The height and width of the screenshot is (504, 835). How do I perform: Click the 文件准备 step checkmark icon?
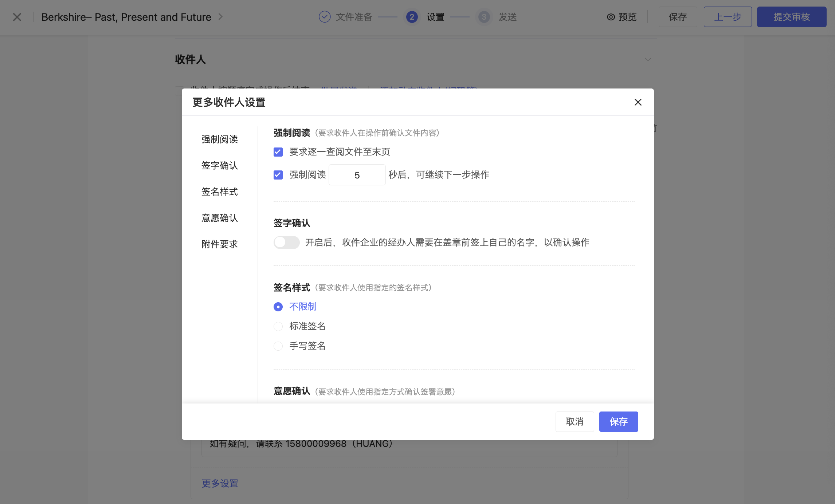tap(324, 17)
